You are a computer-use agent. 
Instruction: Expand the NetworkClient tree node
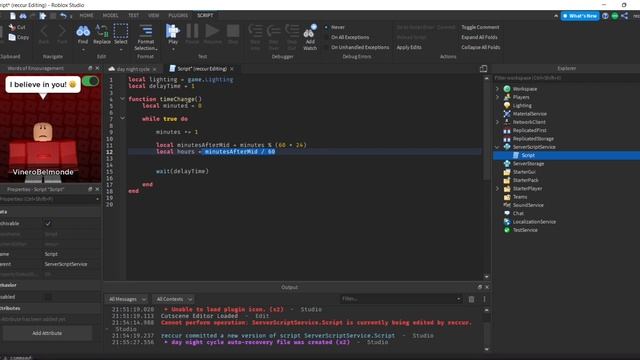(x=497, y=122)
